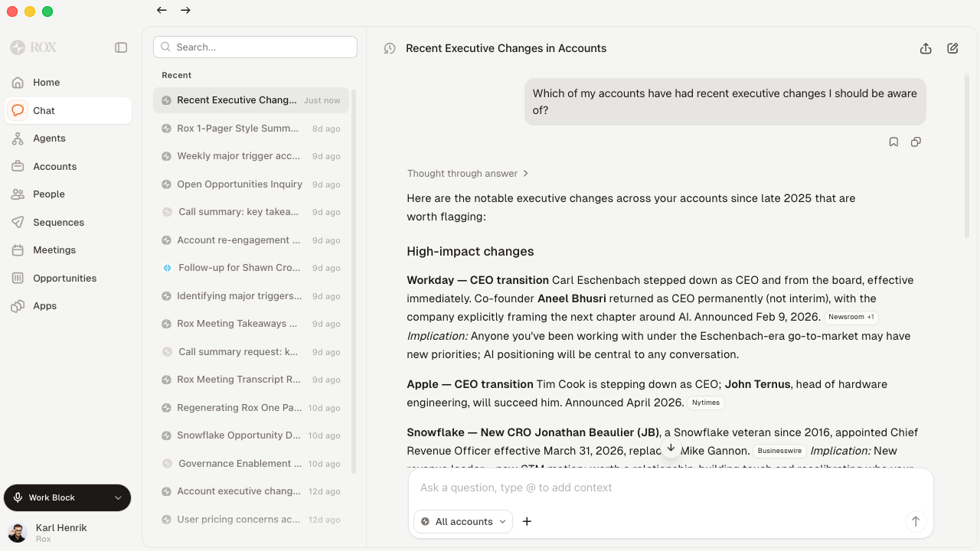Open chat 'Rox 1-Pager Style Summ...'
The width and height of the screenshot is (980, 551).
pyautogui.click(x=251, y=129)
